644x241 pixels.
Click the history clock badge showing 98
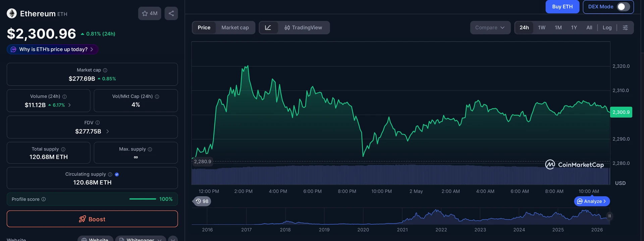pos(202,201)
